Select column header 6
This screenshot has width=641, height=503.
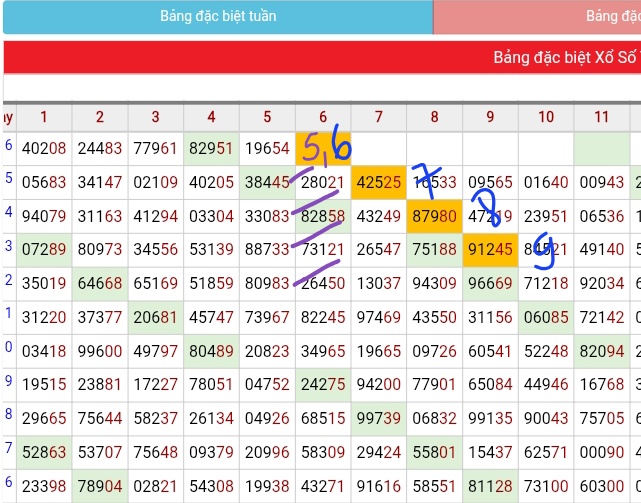[323, 117]
